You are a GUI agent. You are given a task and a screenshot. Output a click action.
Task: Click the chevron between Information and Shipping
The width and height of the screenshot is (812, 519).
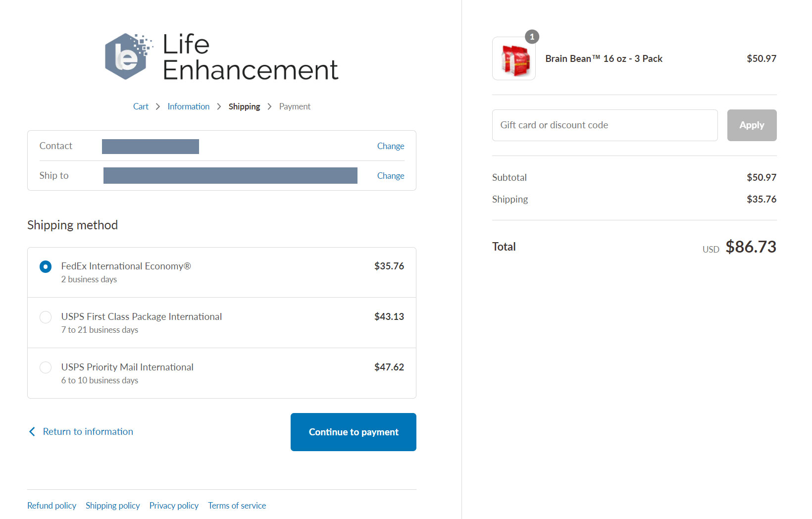[219, 106]
